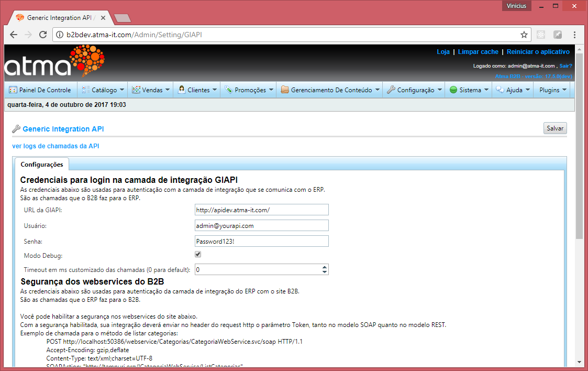The width and height of the screenshot is (588, 371).
Task: Expand the Ajuda dropdown arrow
Action: click(x=528, y=90)
